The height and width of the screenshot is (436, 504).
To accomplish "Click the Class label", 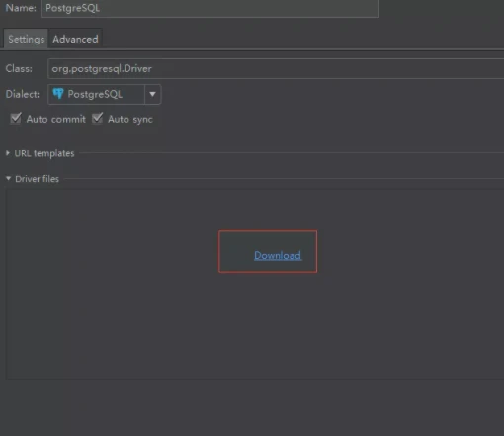I will (19, 68).
